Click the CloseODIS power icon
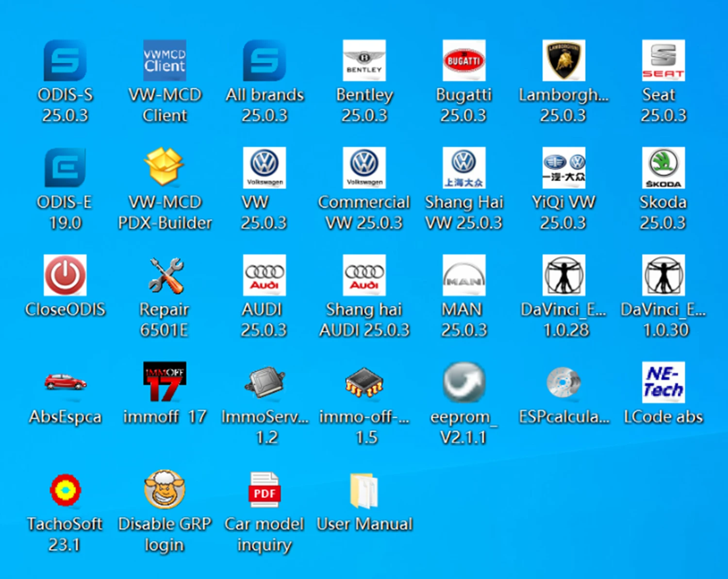Image resolution: width=728 pixels, height=579 pixels. click(65, 275)
